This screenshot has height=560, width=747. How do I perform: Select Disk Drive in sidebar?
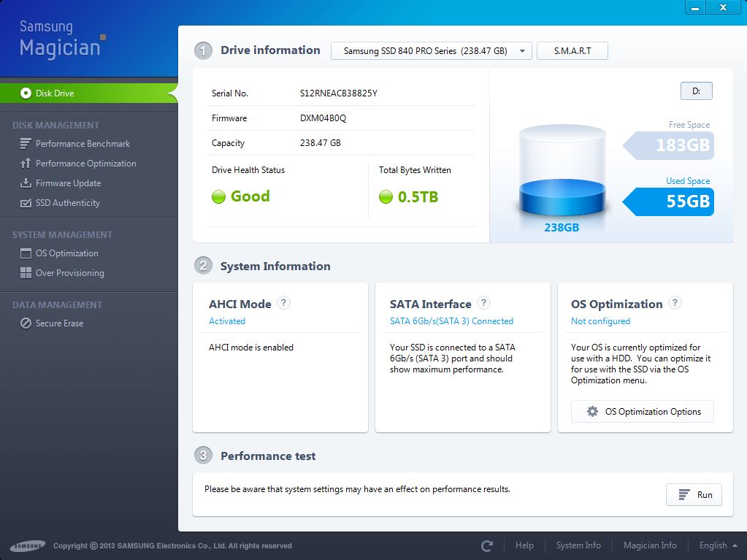88,93
